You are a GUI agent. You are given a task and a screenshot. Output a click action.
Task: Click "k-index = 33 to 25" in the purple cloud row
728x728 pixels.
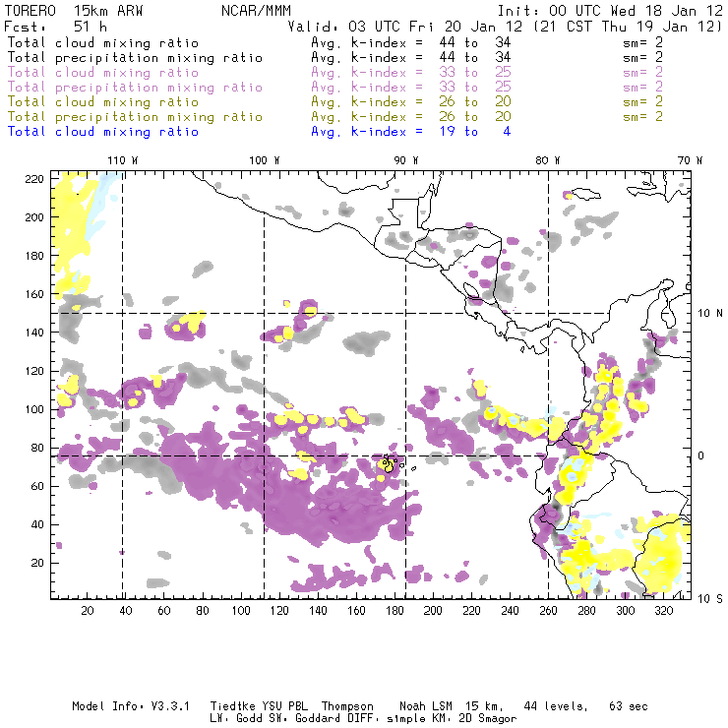pos(431,73)
